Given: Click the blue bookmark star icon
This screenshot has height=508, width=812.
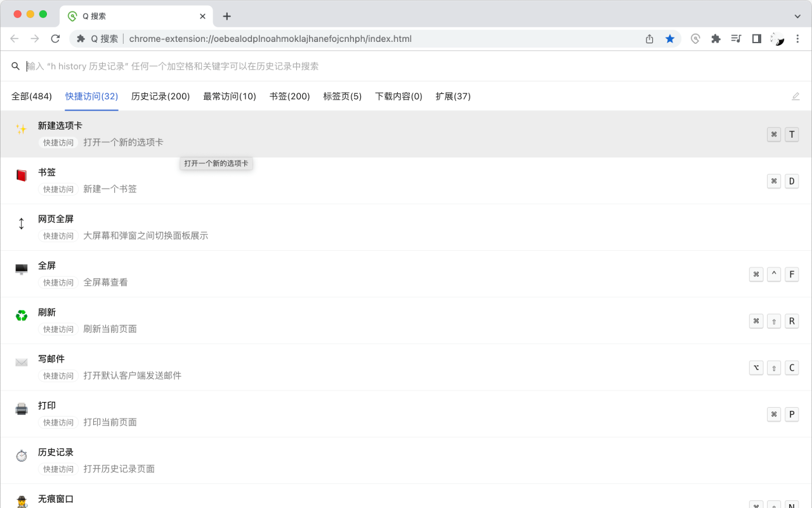Looking at the screenshot, I should [x=670, y=39].
